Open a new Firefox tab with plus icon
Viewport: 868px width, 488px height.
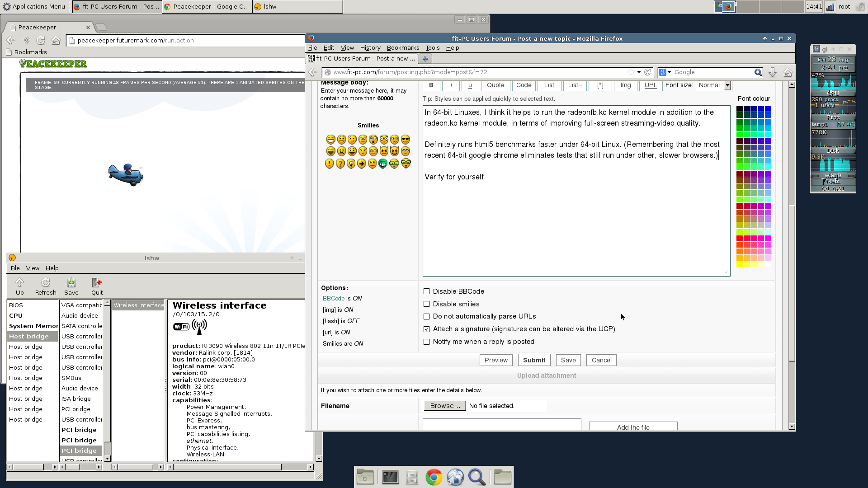coord(425,59)
